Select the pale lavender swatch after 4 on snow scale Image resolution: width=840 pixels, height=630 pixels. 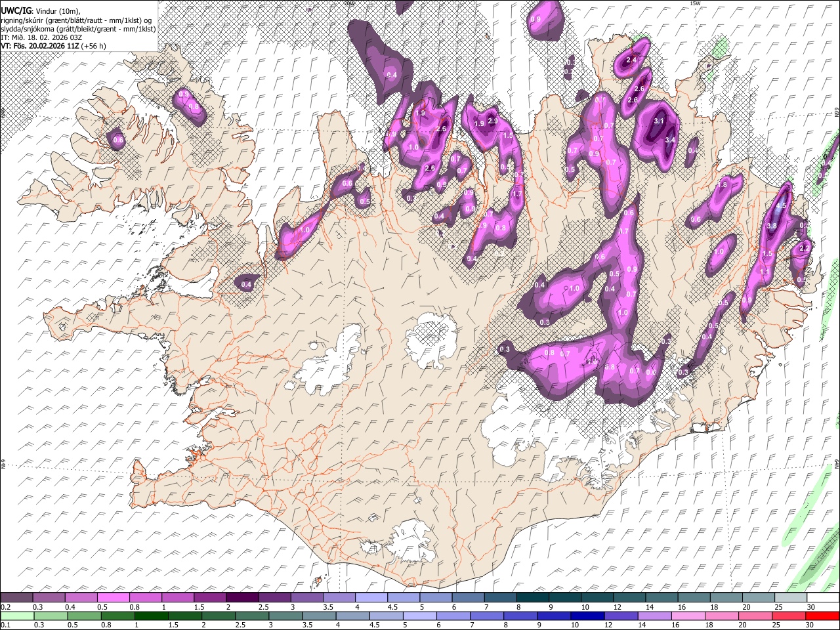tap(371, 598)
